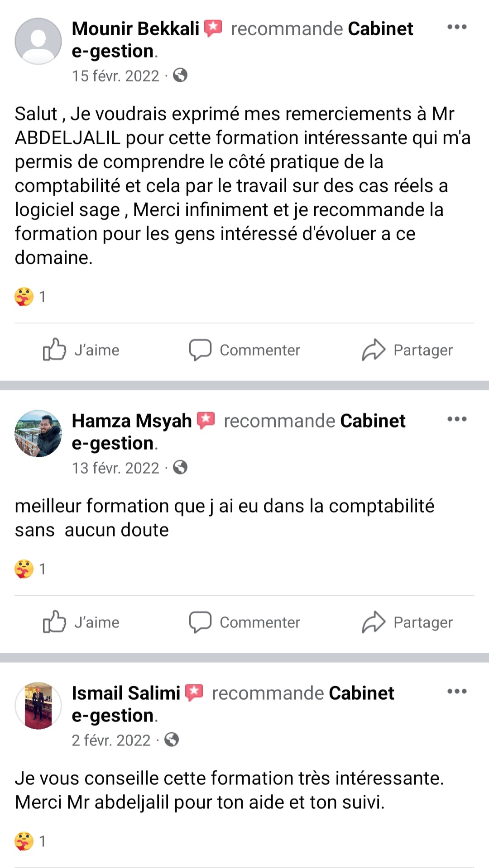View reaction emoji on Ismail Salimi's post
This screenshot has width=489, height=868.
tap(24, 841)
